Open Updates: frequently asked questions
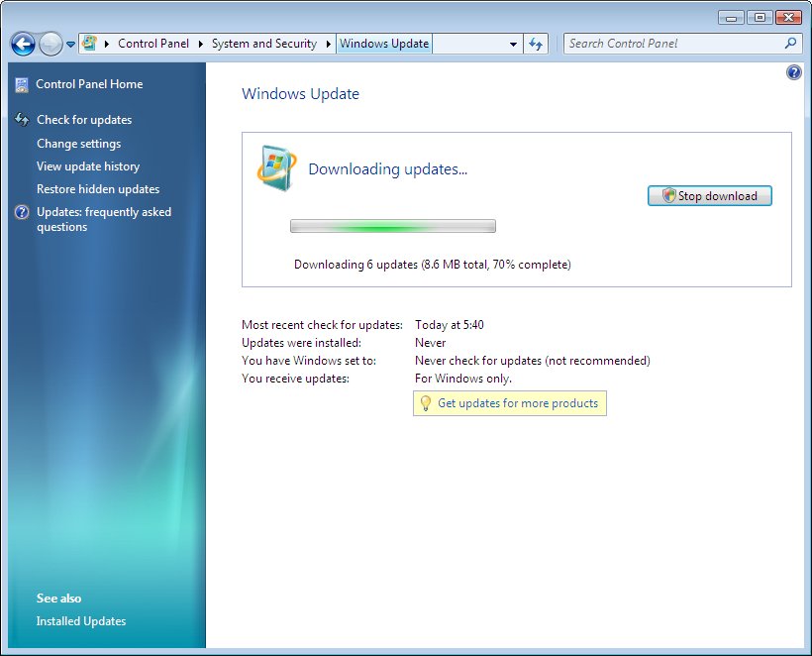The image size is (812, 656). pyautogui.click(x=104, y=219)
